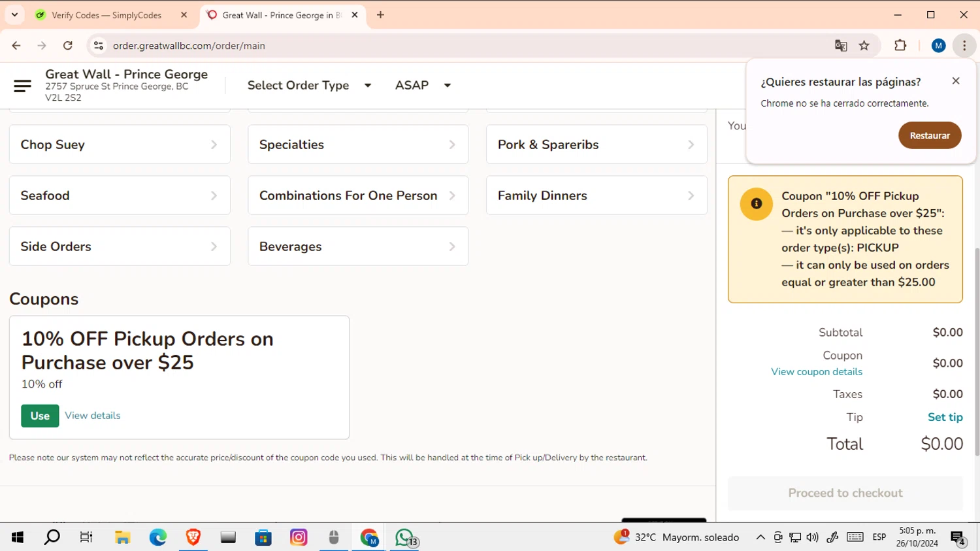The image size is (980, 551).
Task: Launch Brave browser from taskbar
Action: coord(193,537)
